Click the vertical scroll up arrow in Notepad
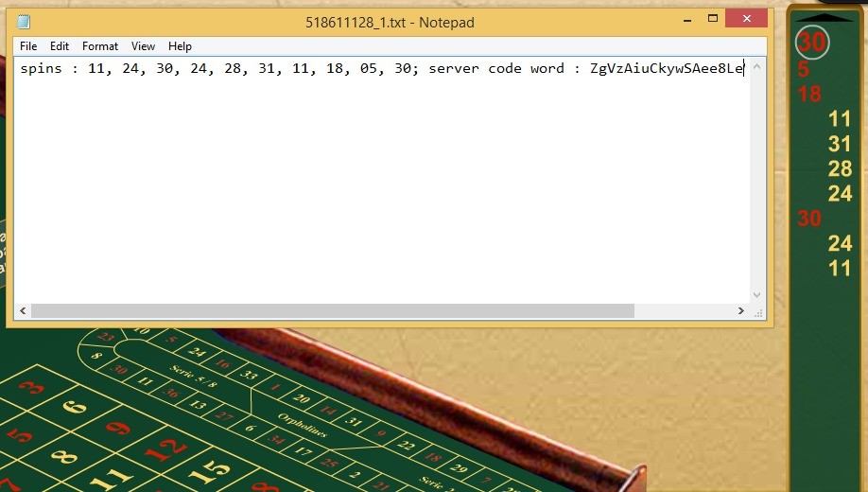The image size is (868, 492). click(x=756, y=64)
